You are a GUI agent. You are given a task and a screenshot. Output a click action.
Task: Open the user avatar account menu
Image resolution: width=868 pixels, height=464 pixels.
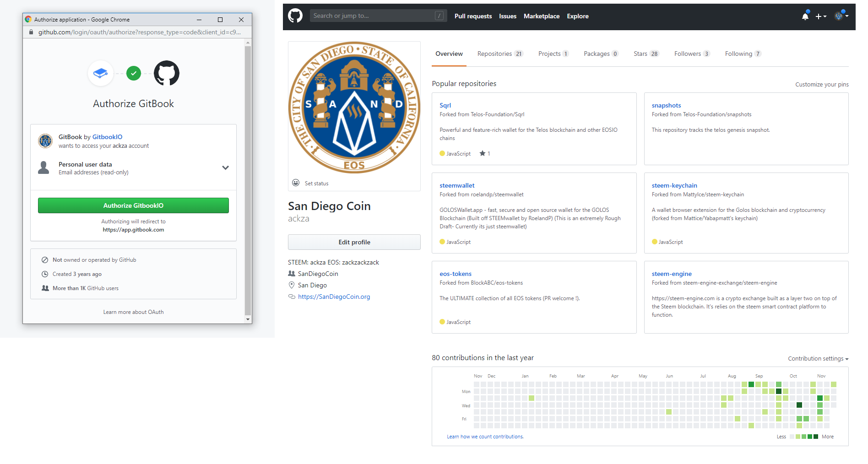coord(841,16)
